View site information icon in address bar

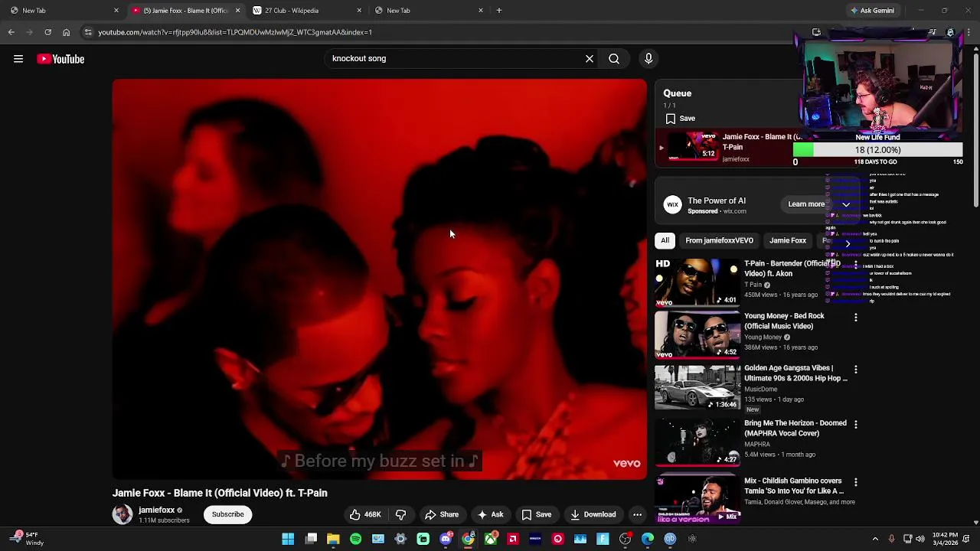coord(88,32)
